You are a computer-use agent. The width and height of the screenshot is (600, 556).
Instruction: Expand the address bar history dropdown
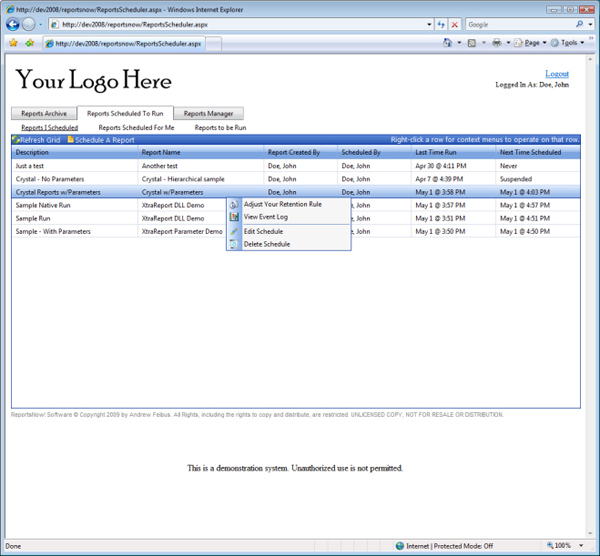(x=429, y=24)
